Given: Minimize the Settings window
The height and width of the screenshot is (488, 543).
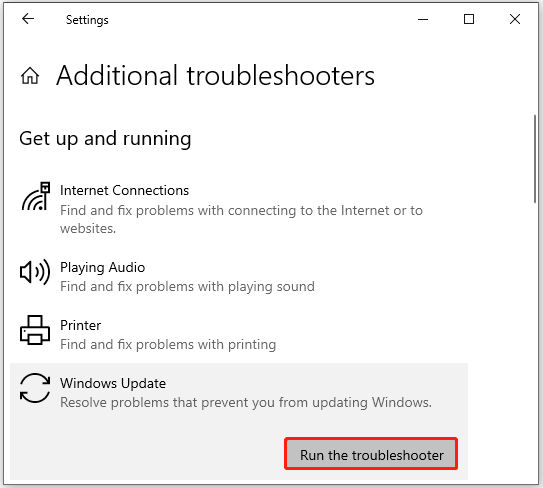Looking at the screenshot, I should [423, 19].
